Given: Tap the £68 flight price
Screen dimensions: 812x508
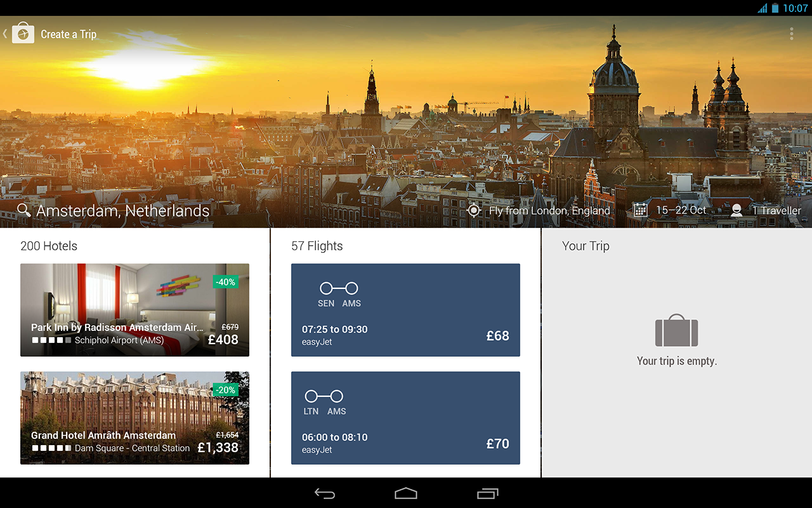Looking at the screenshot, I should [498, 336].
